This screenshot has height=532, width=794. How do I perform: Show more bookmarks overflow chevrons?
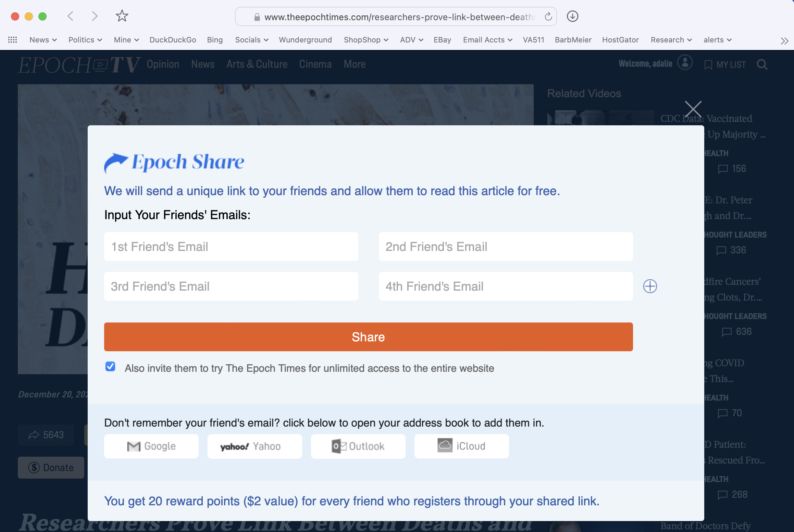784,41
